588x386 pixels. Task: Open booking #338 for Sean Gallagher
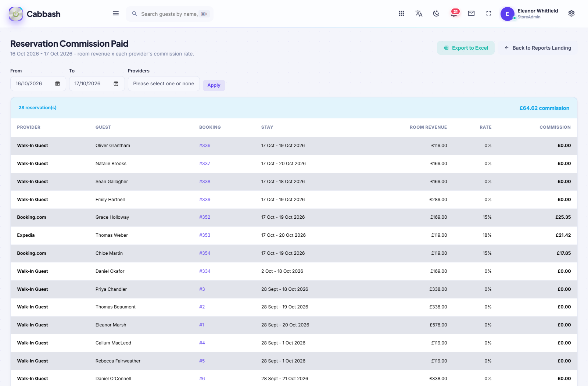click(205, 182)
